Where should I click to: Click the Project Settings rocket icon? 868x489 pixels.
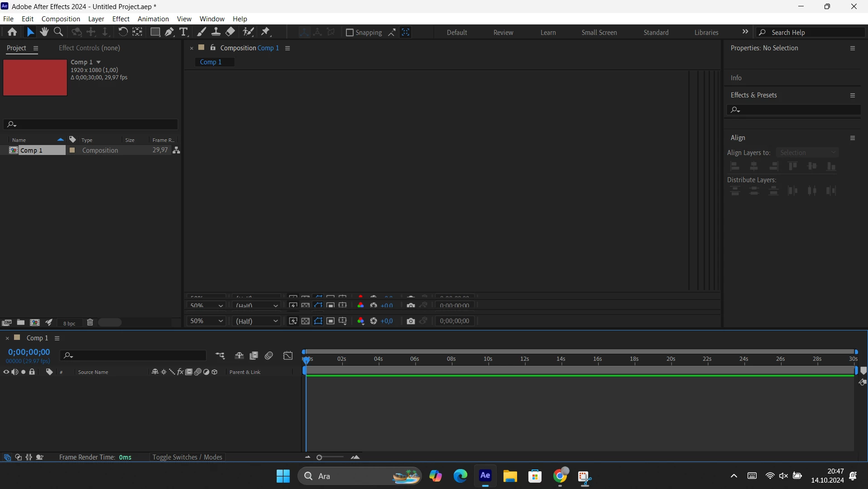click(49, 323)
